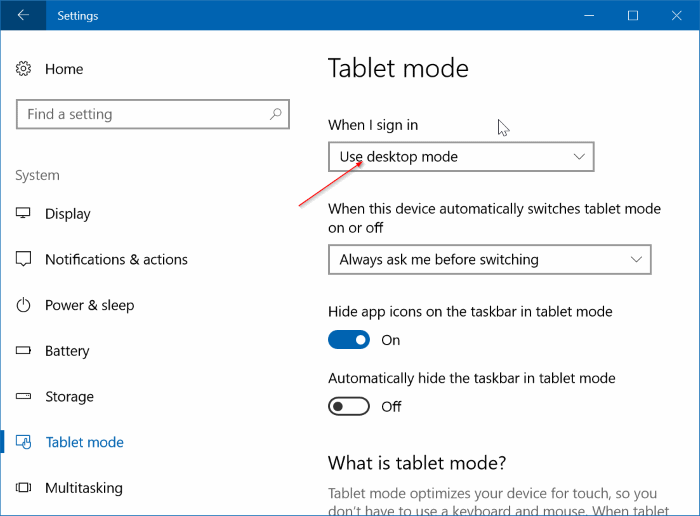Click the Home gear icon
This screenshot has height=516, width=700.
pyautogui.click(x=23, y=69)
